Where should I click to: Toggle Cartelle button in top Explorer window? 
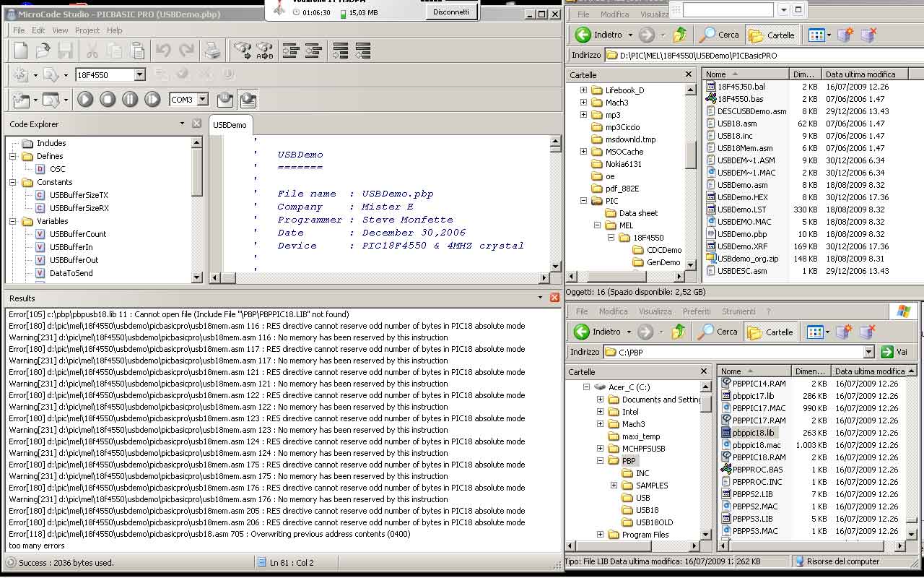773,35
